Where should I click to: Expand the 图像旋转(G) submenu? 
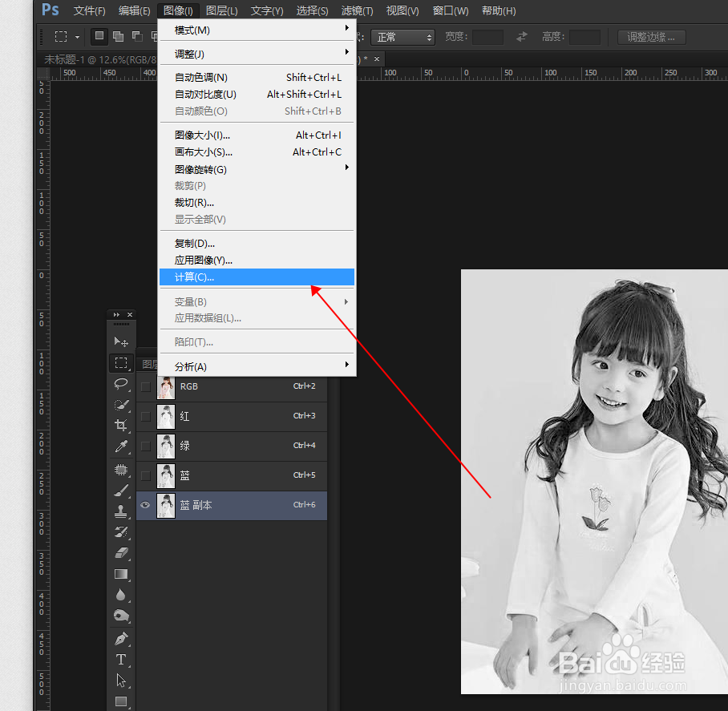[x=257, y=169]
